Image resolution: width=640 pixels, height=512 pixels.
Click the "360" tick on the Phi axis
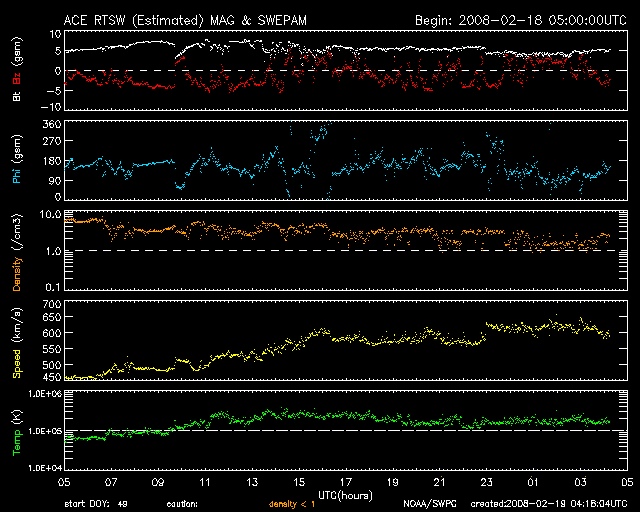tap(52, 124)
